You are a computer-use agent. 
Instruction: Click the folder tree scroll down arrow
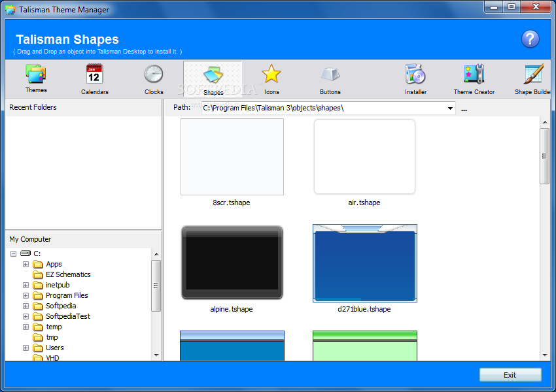point(156,355)
